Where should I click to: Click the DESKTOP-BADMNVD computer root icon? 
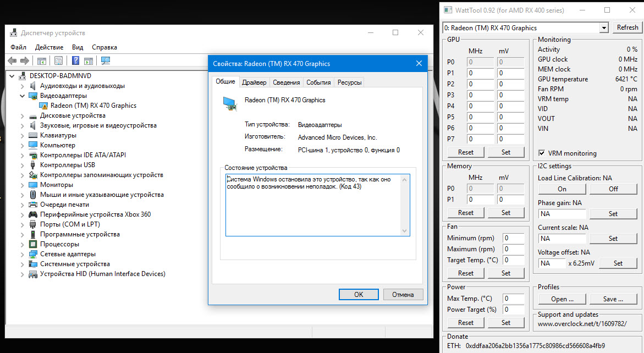(23, 75)
